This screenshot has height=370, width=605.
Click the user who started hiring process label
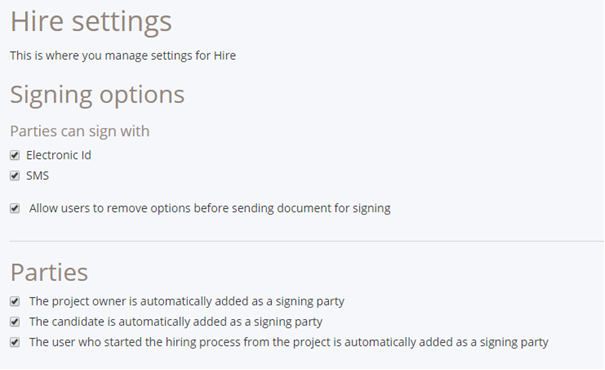(x=289, y=342)
